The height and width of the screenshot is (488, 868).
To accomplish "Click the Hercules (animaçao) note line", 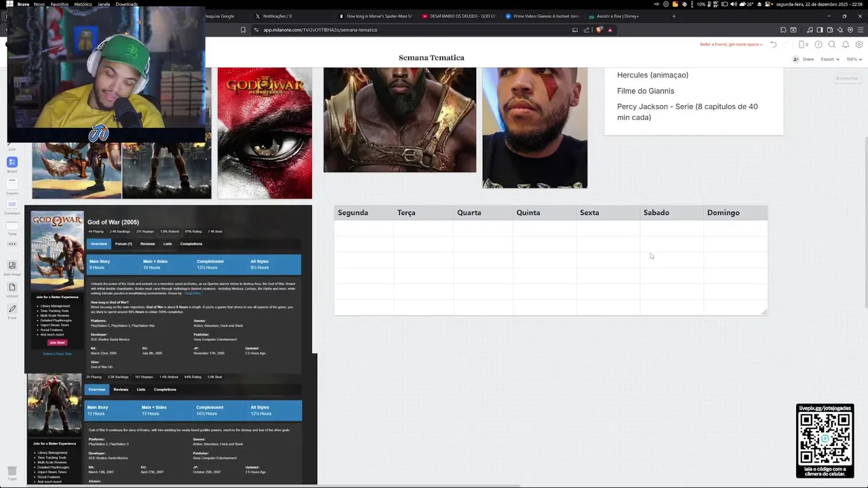I will [652, 75].
